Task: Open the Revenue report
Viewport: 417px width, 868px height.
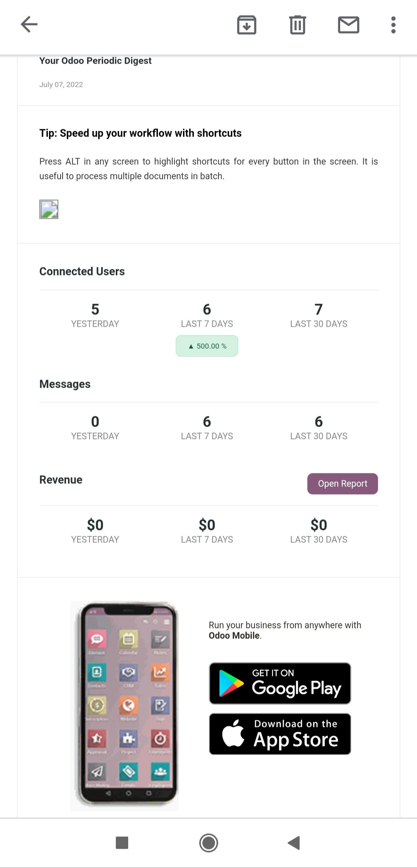Action: (x=342, y=483)
